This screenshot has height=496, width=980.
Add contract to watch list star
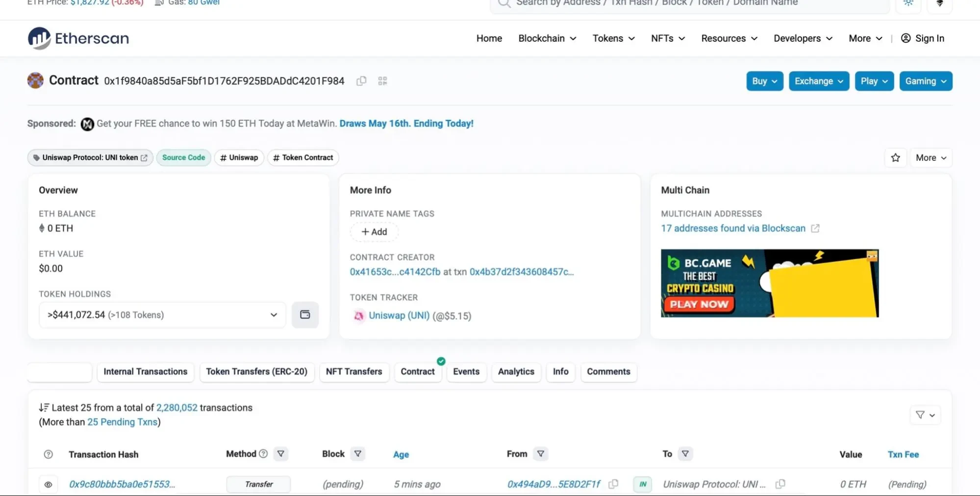pyautogui.click(x=895, y=158)
